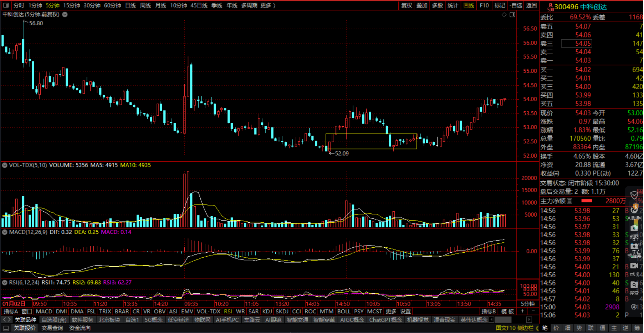Toggle the BOLL indicator
644x333 pixels.
344,311
